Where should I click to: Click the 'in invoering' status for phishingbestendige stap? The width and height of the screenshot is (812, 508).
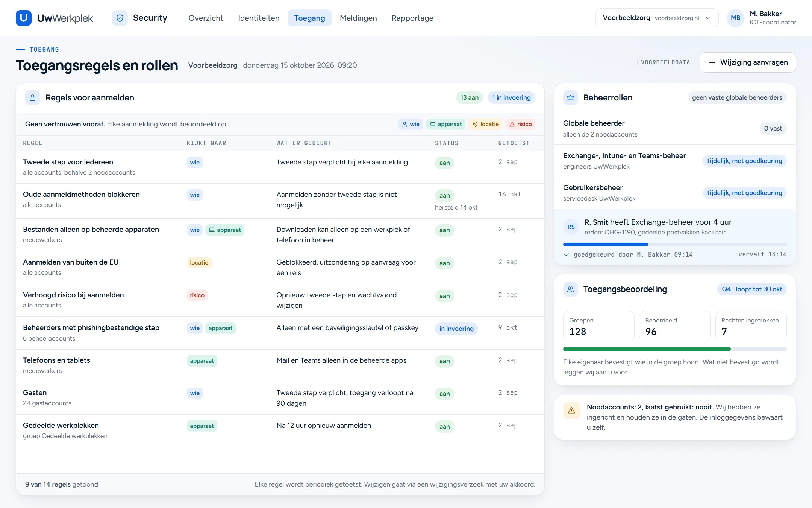pyautogui.click(x=456, y=329)
